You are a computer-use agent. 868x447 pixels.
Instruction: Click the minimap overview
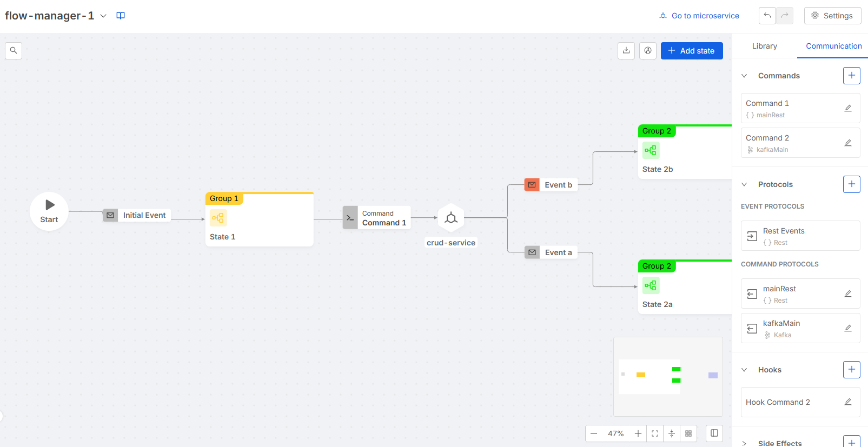(668, 376)
